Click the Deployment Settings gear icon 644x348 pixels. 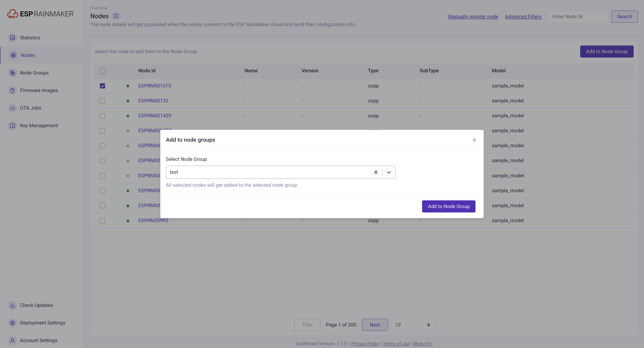pyautogui.click(x=13, y=323)
